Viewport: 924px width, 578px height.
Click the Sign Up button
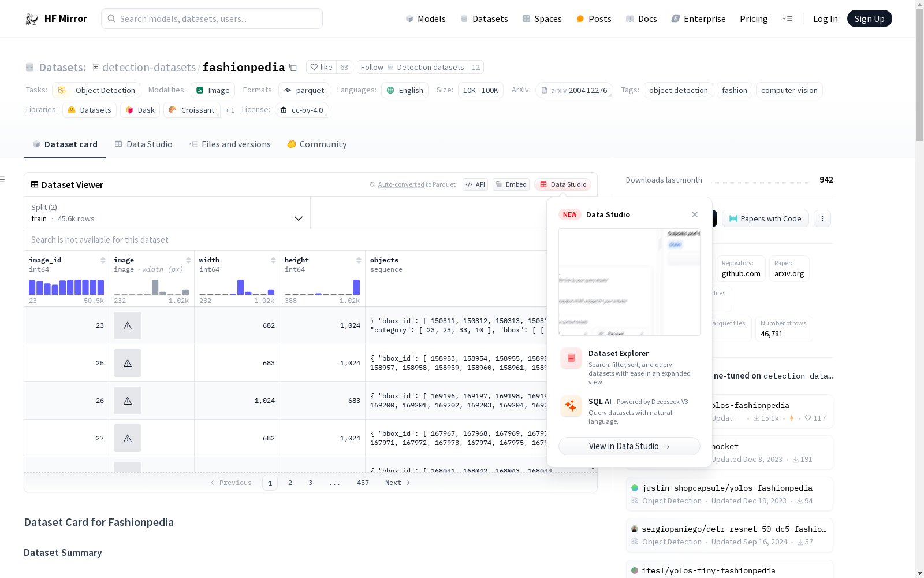point(869,18)
